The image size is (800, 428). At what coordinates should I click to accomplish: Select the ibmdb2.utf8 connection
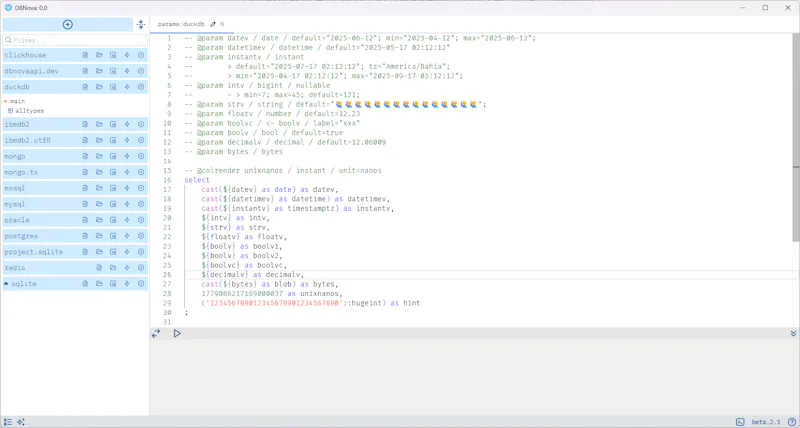coord(27,140)
